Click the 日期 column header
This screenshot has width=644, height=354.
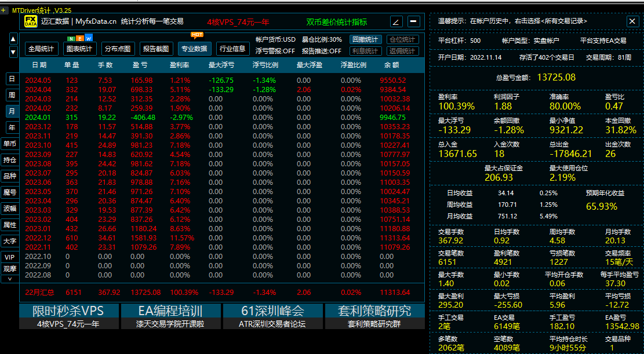point(39,65)
